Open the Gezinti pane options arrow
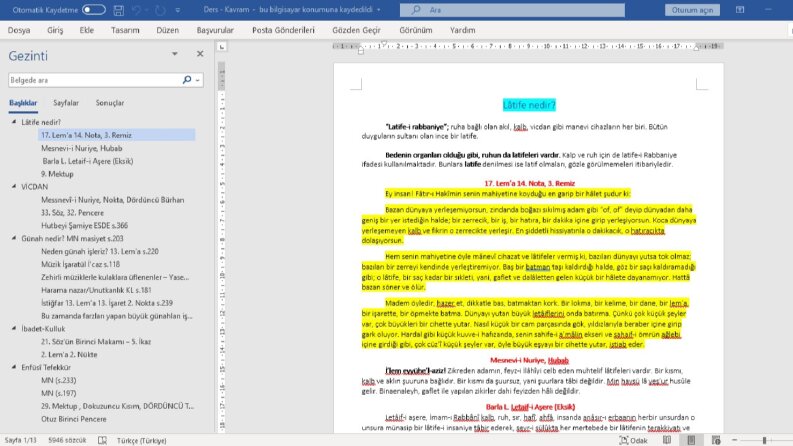Screen dimensions: 793x446 [174, 54]
